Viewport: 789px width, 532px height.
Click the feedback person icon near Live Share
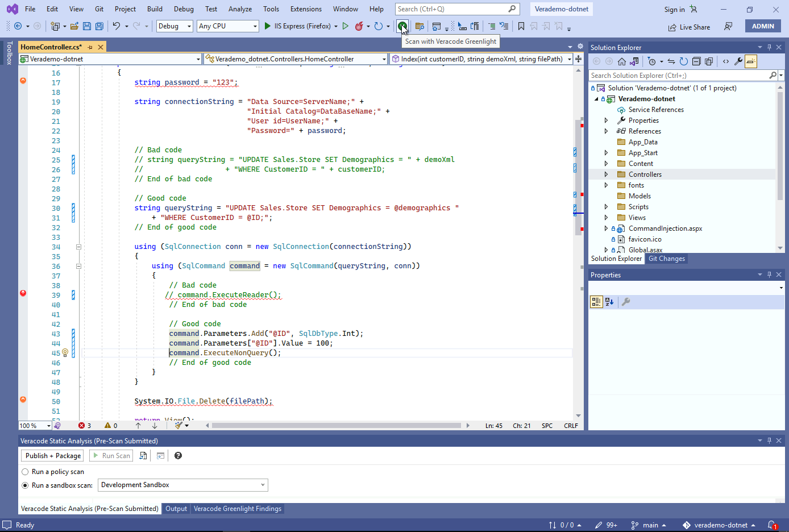pos(728,26)
